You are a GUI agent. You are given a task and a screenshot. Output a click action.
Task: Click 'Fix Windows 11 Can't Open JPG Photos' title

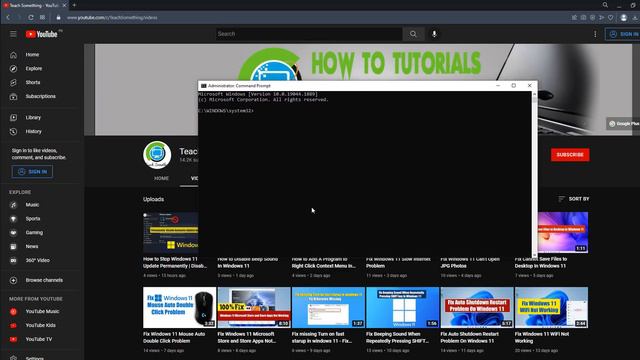point(470,262)
